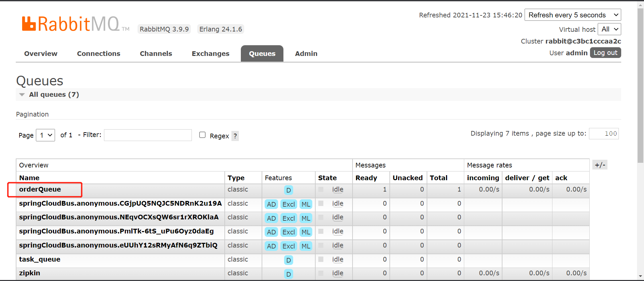Click the Excl badge in eUUhY12sRMyAfN6q9ZTbiQ row
644x281 pixels.
coord(288,246)
